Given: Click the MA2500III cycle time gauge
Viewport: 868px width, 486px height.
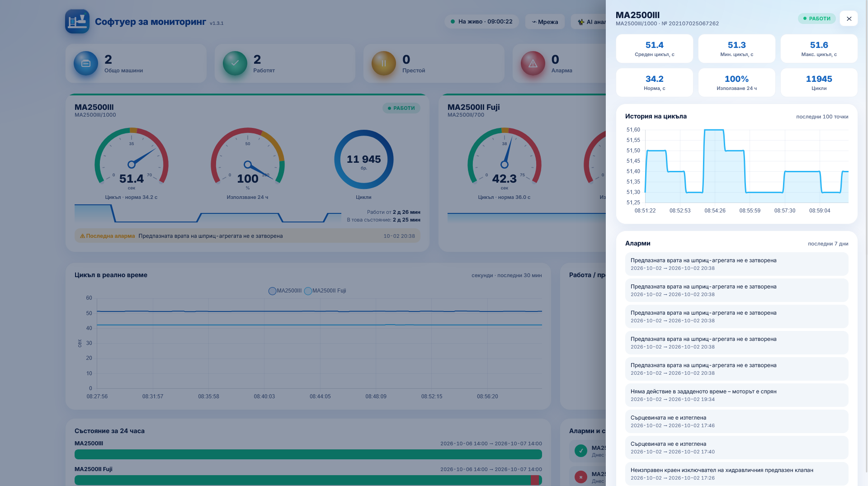Looking at the screenshot, I should point(132,158).
